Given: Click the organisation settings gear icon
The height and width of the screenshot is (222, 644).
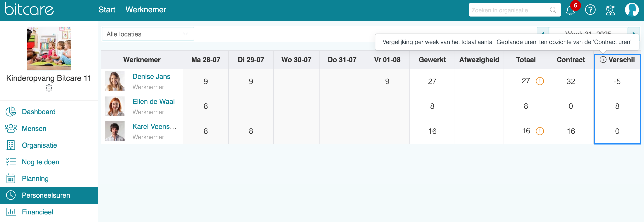Looking at the screenshot, I should click(49, 88).
